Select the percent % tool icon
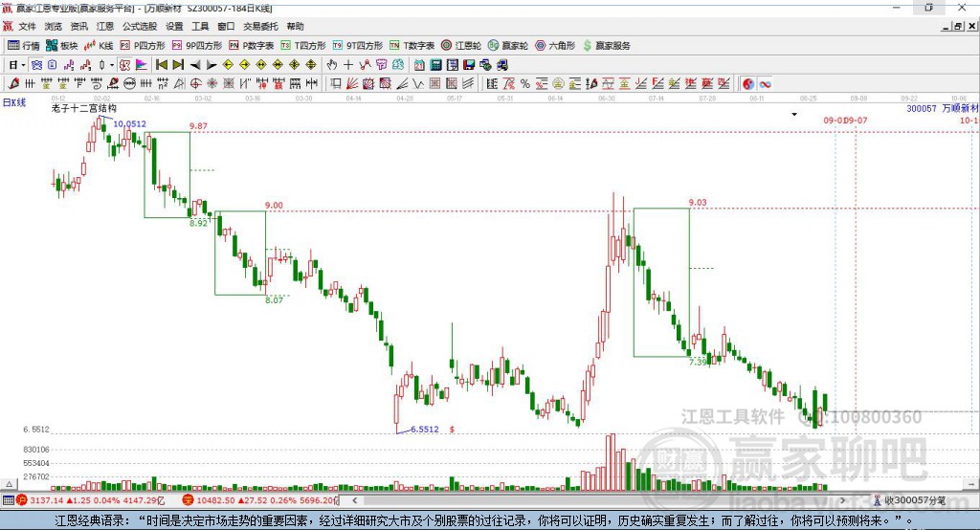The width and height of the screenshot is (980, 530). [x=525, y=84]
